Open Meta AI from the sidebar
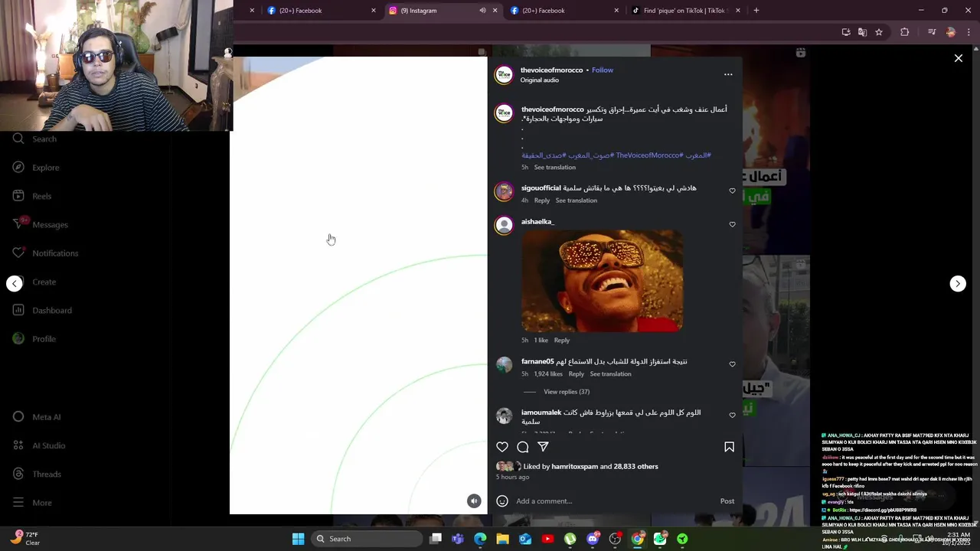 coord(37,417)
